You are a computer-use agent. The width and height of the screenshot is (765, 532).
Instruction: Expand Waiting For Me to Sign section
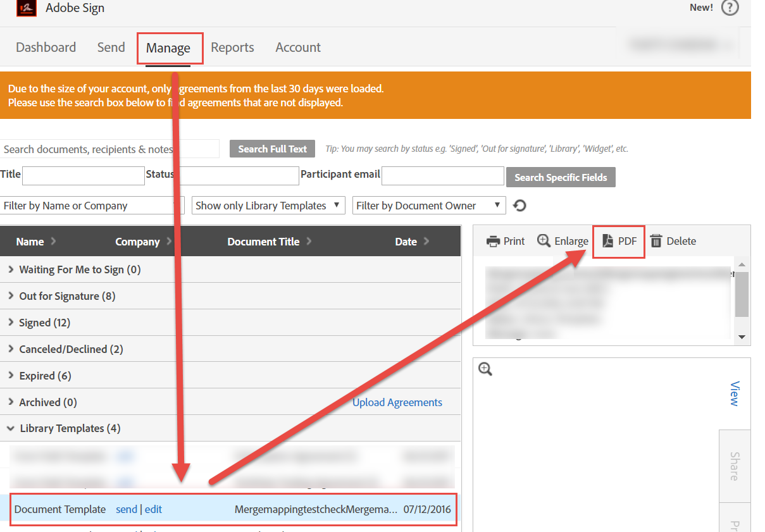[x=230, y=269]
